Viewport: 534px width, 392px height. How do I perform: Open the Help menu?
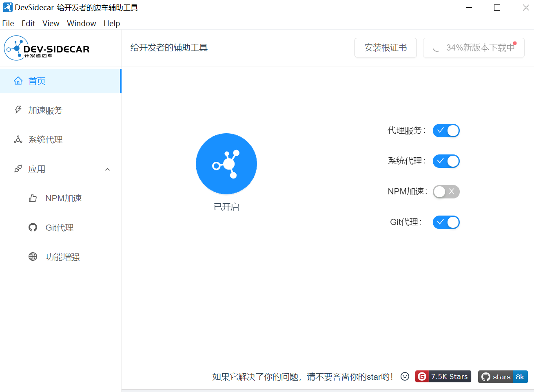point(111,23)
